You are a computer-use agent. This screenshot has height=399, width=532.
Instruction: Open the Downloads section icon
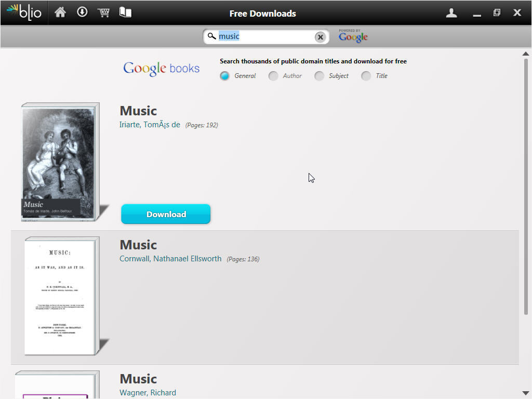82,11
